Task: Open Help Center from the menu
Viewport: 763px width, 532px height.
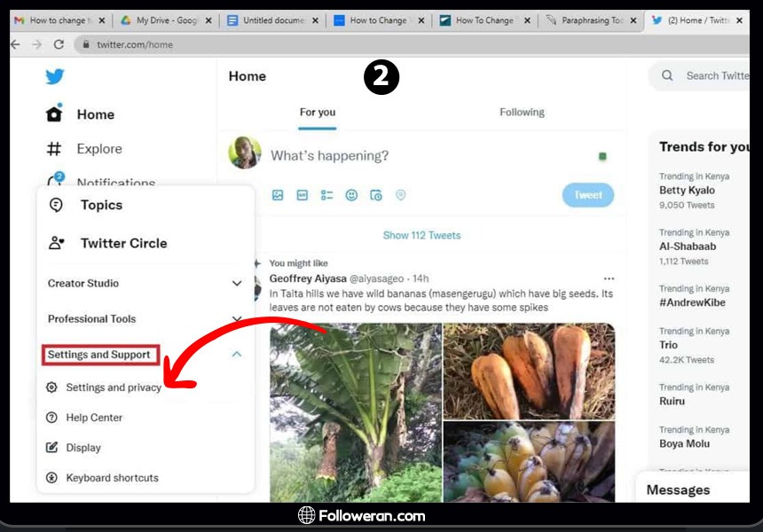Action: pyautogui.click(x=94, y=418)
